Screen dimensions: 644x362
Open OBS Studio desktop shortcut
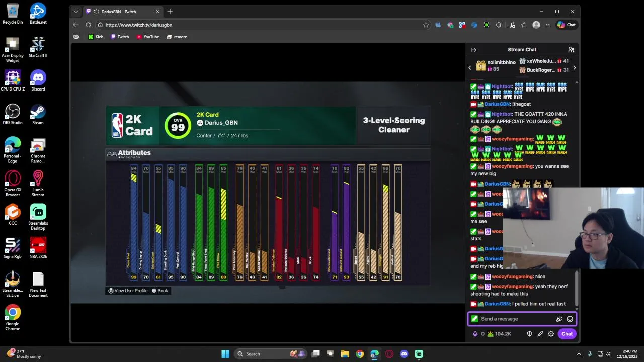pos(13,114)
